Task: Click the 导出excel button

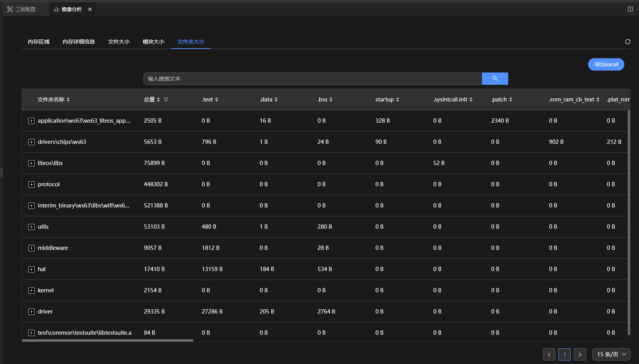Action: pyautogui.click(x=606, y=64)
